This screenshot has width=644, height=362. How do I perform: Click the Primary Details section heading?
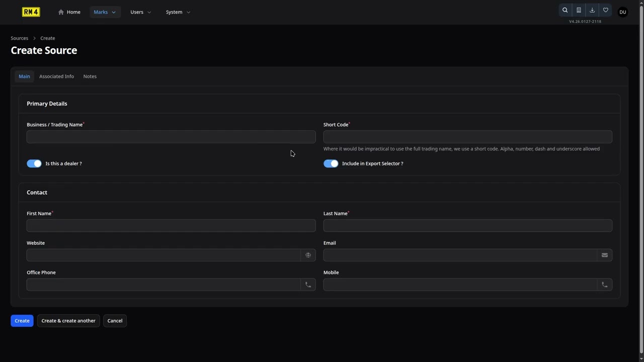pyautogui.click(x=47, y=104)
